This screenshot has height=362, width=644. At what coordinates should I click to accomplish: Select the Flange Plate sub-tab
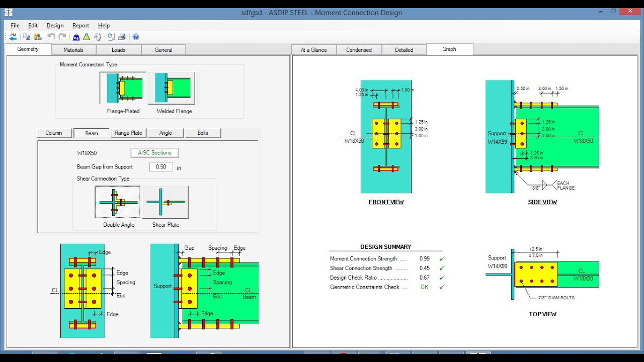128,133
